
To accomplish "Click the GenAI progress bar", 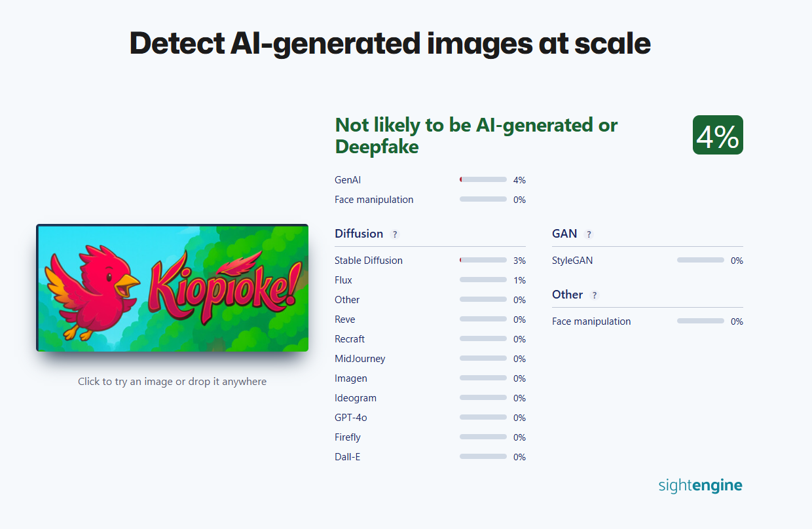I will coord(483,179).
